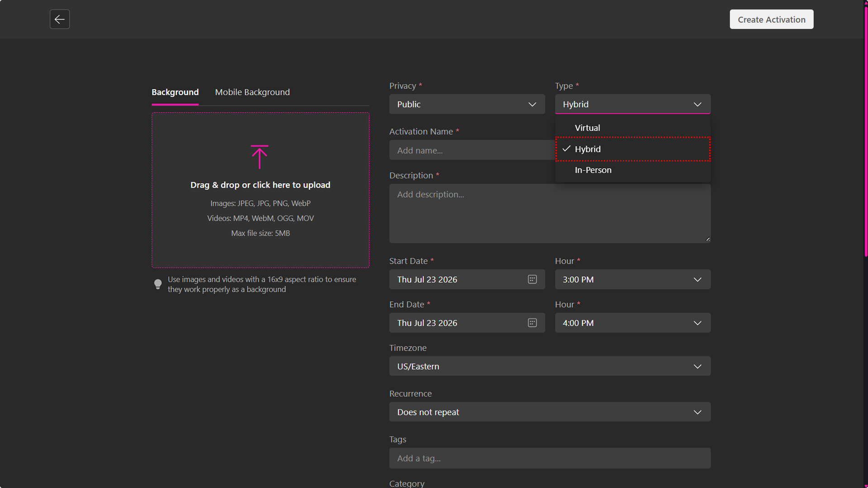This screenshot has height=488, width=868.
Task: Switch to the Background tab
Action: coord(175,92)
